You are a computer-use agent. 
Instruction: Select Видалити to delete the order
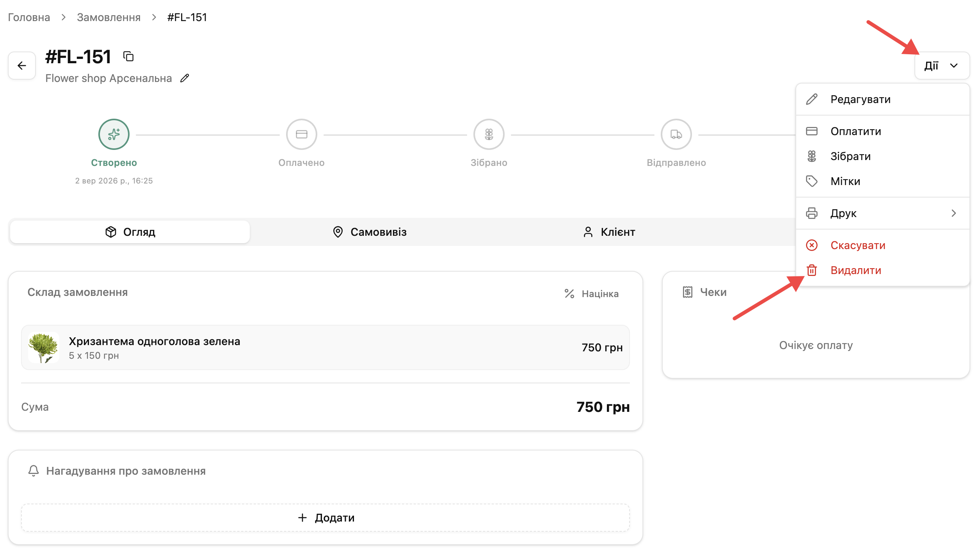coord(883,270)
